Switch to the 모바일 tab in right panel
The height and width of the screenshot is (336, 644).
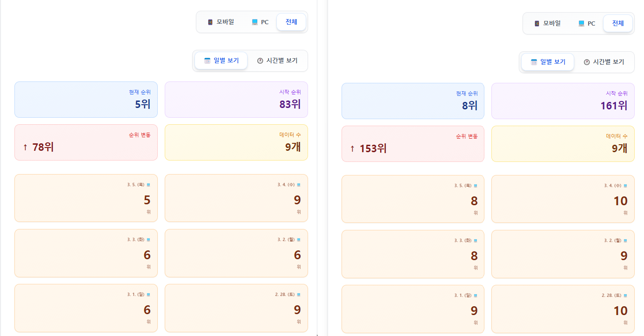click(547, 23)
